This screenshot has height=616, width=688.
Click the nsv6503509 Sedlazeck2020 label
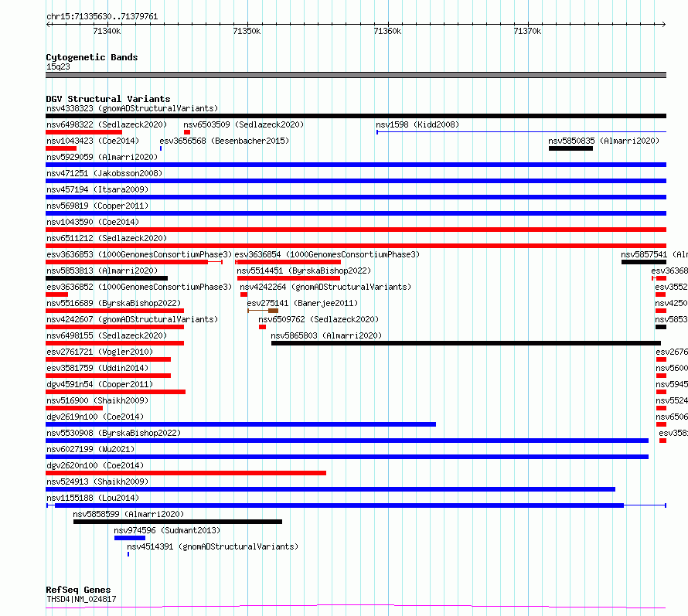[244, 124]
